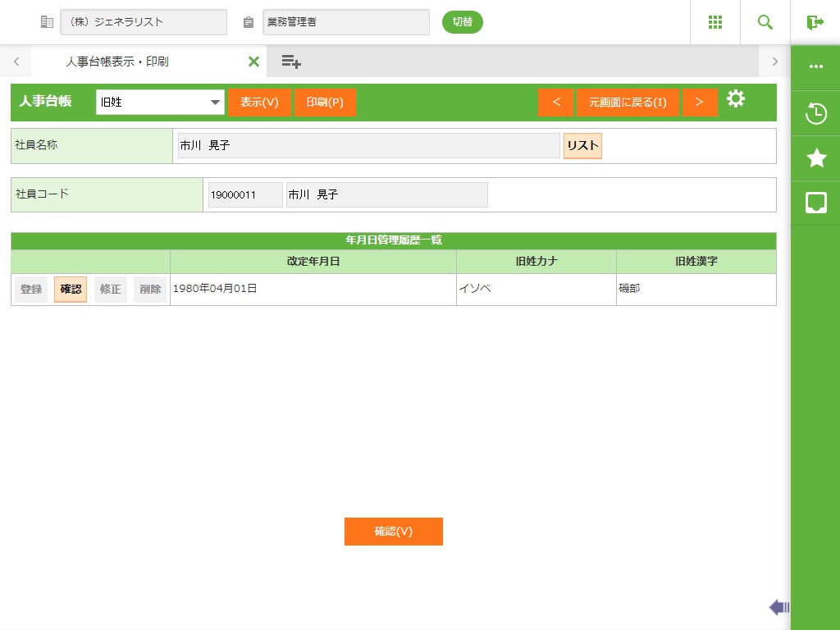Viewport: 840px width, 630px height.
Task: Open favorites star icon in sidebar
Action: click(816, 158)
